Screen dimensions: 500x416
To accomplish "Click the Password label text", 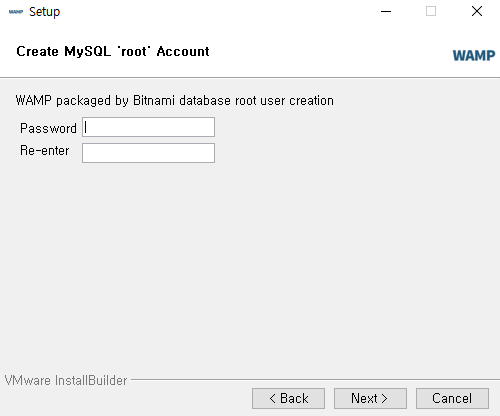I will tap(48, 128).
